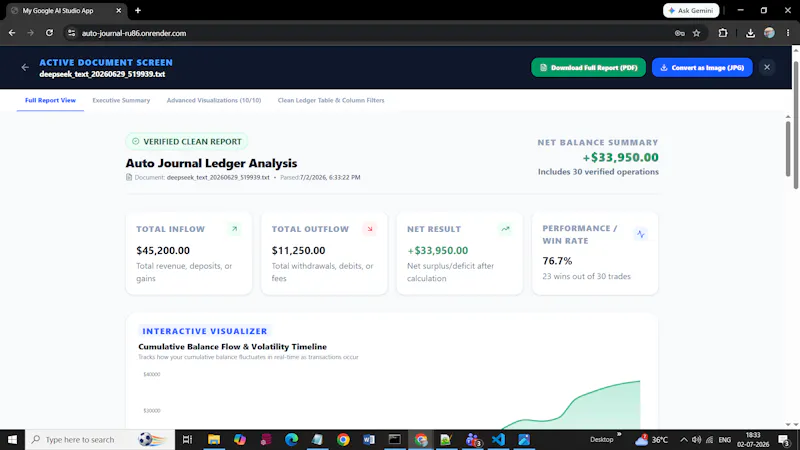Click the Performance win rate pulse icon
800x450 pixels.
tap(641, 234)
